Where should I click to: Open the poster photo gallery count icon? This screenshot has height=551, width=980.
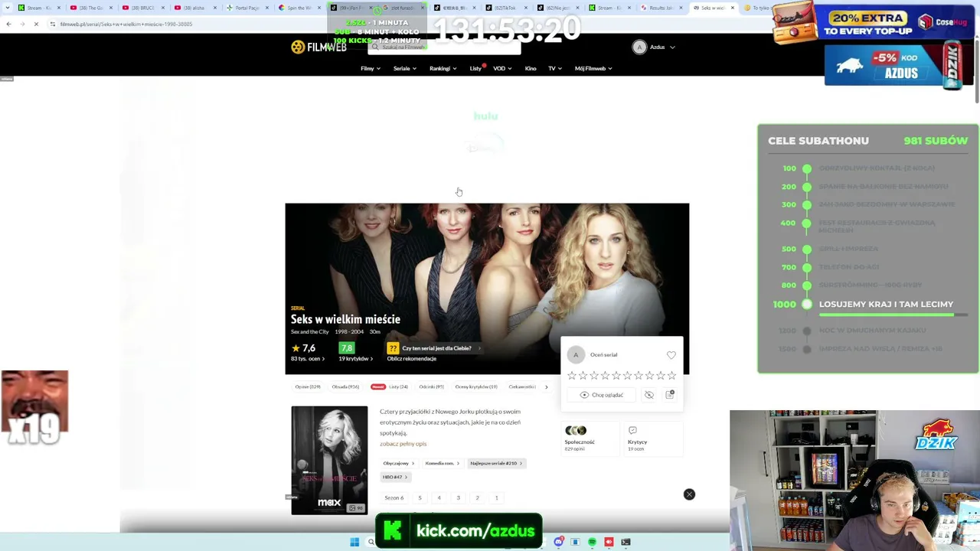click(x=354, y=508)
